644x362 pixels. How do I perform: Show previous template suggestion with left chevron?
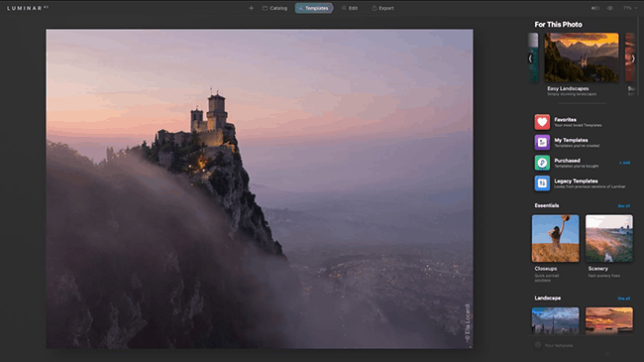pos(530,59)
